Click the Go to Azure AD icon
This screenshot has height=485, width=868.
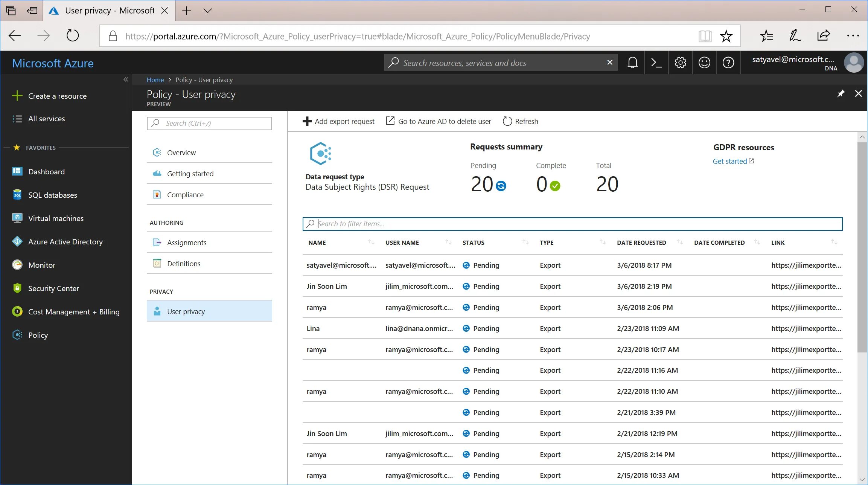(390, 121)
